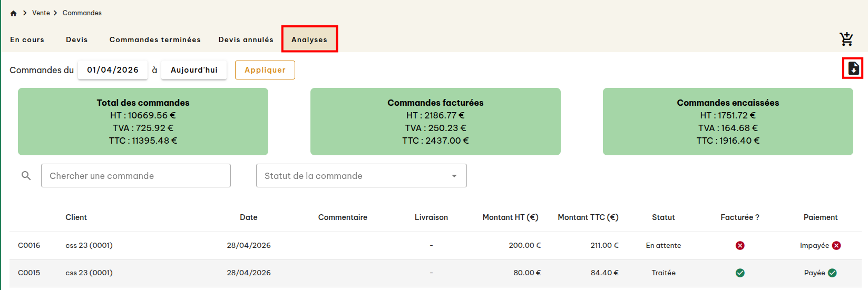Screen dimensions: 868x290
Task: Click green billed check for C0015
Action: click(x=740, y=273)
